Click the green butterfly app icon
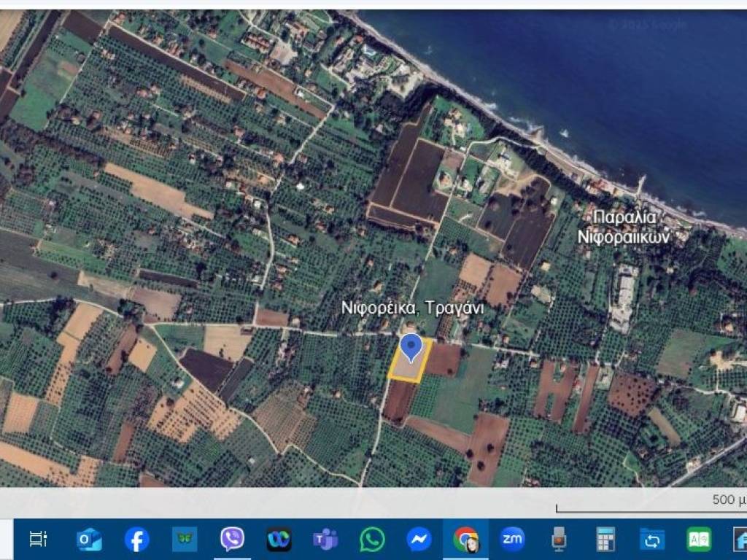The width and height of the screenshot is (747, 560). (185, 540)
